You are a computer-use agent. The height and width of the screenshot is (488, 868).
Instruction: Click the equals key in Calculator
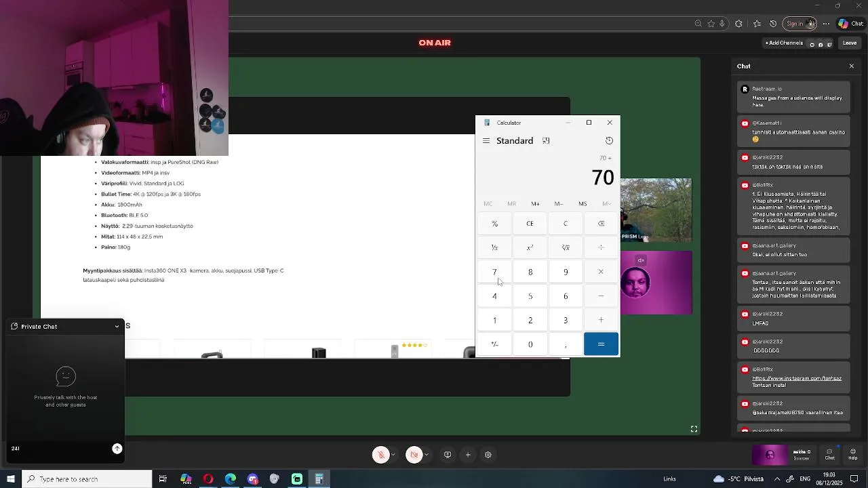tap(601, 344)
